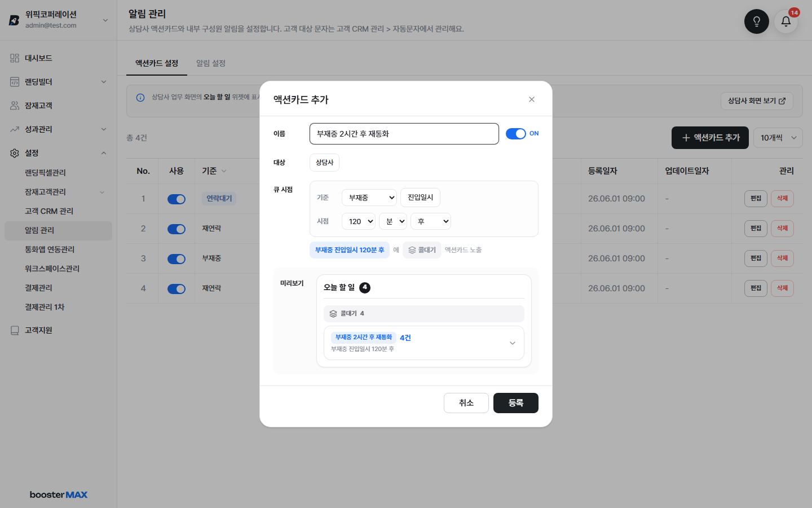Viewport: 812px width, 508px height.
Task: Click the info circle icon in banner
Action: pos(140,98)
